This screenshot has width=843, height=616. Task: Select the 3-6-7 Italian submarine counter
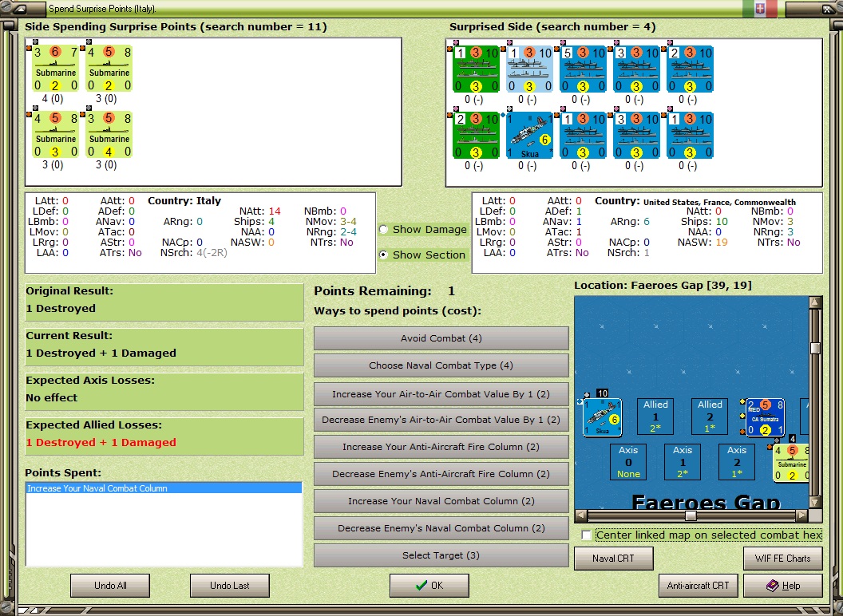(x=56, y=69)
